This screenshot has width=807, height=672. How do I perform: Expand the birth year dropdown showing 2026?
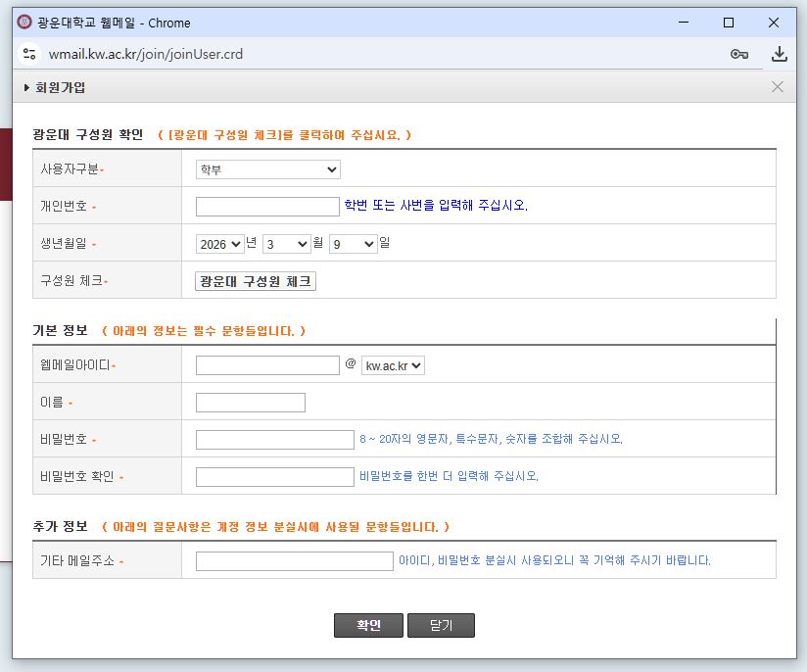point(219,244)
